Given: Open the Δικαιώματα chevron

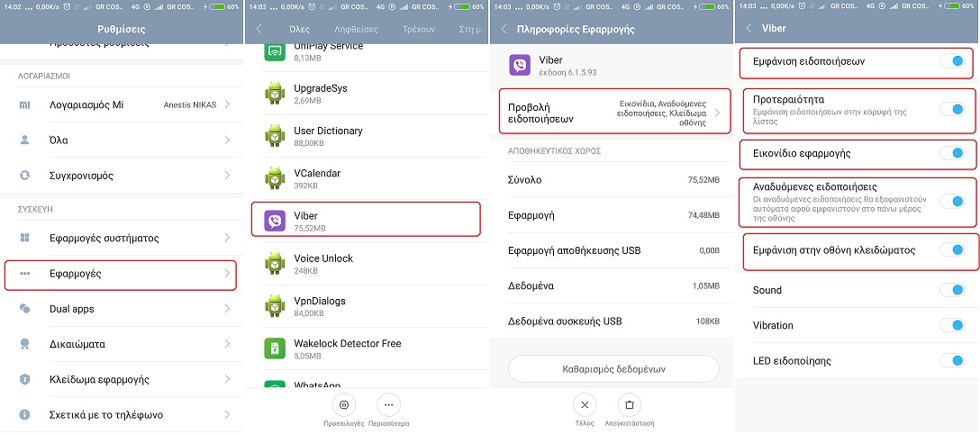Looking at the screenshot, I should (227, 344).
